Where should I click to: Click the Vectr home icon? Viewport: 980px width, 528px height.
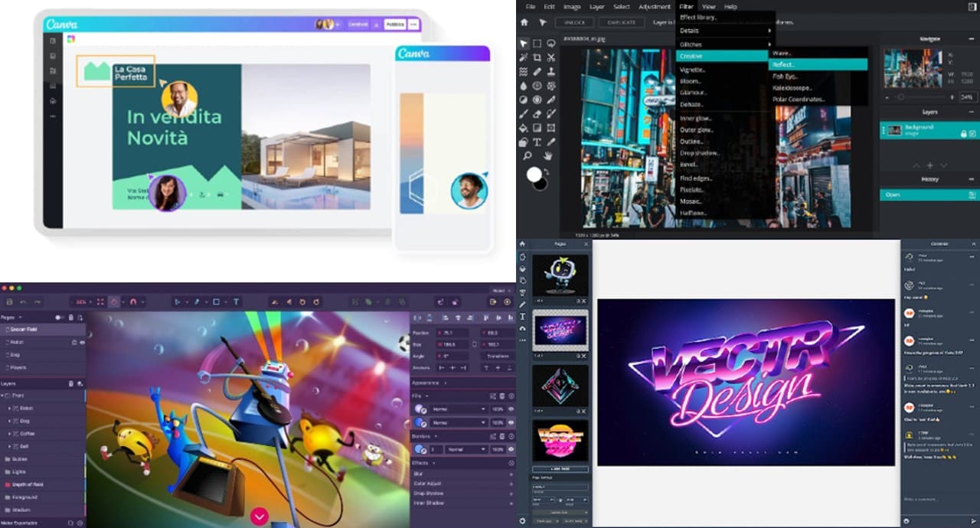click(522, 244)
